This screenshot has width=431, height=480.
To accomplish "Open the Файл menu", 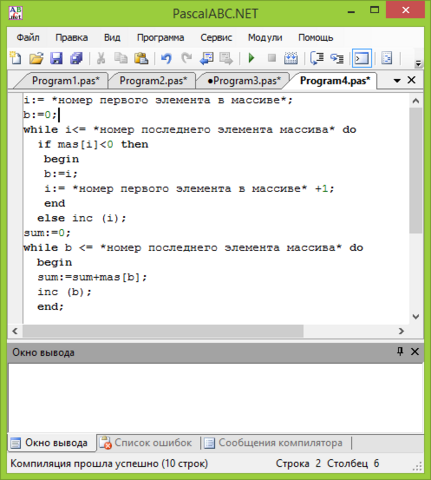I will [28, 38].
